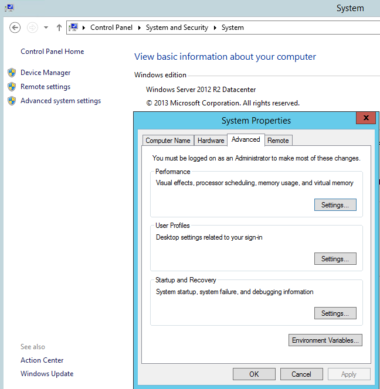Confirm System Properties with OK
Screen dimensions: 380x389
tap(254, 374)
